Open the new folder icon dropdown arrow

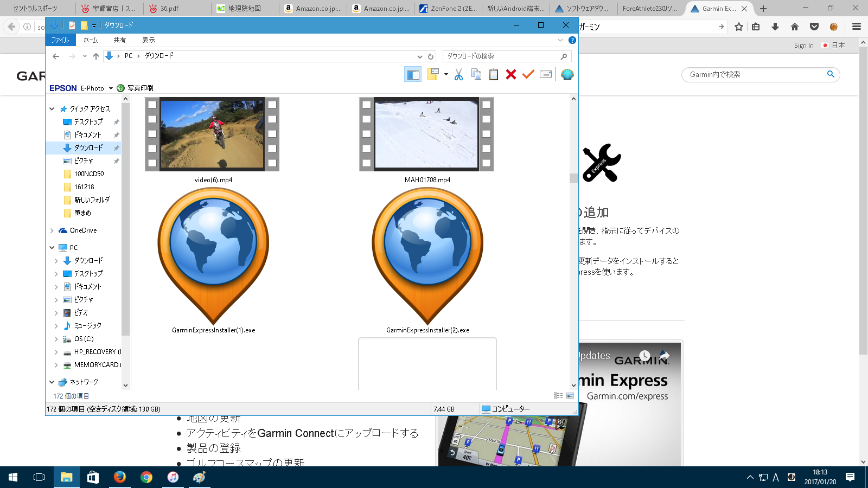point(446,75)
